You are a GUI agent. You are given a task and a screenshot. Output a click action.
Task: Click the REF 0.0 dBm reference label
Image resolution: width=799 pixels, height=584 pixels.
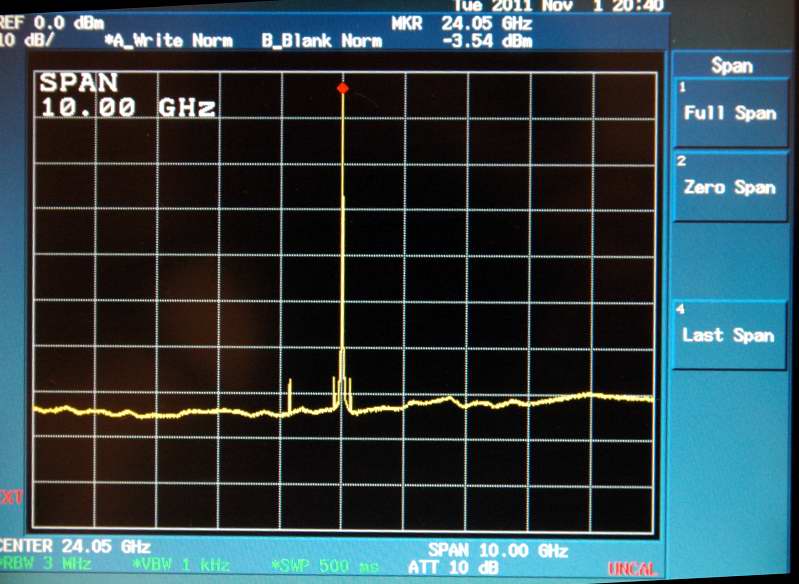pos(52,23)
